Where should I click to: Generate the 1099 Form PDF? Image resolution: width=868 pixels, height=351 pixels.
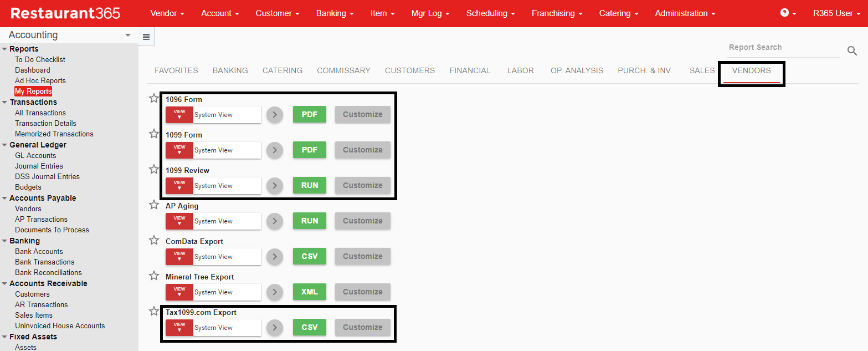310,150
